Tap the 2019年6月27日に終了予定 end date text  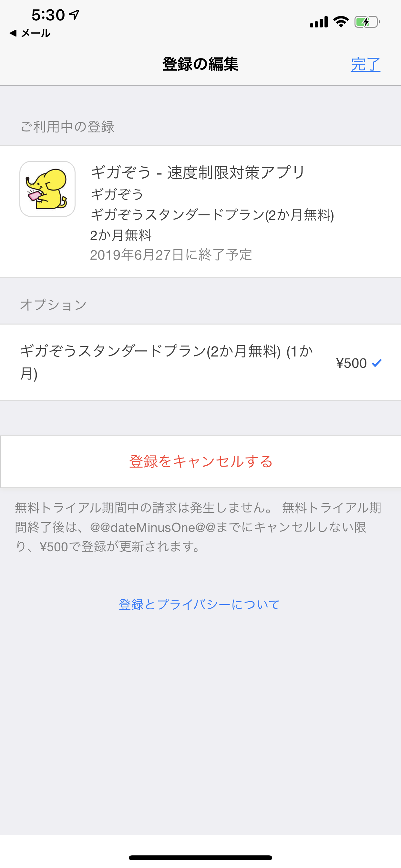click(171, 255)
